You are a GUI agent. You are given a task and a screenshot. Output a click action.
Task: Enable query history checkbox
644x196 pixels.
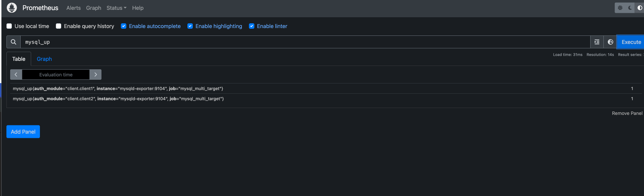pyautogui.click(x=59, y=26)
